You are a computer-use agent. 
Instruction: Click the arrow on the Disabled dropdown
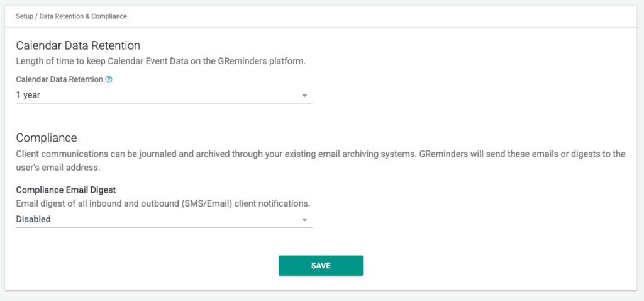304,220
